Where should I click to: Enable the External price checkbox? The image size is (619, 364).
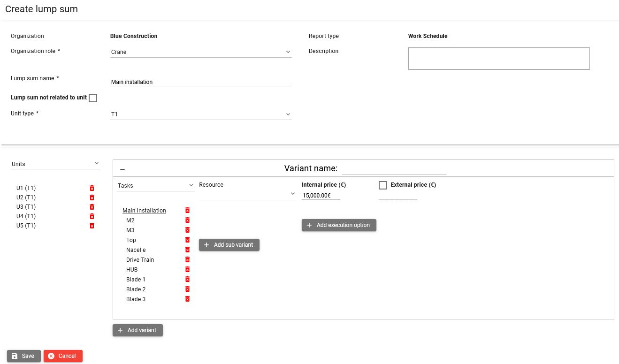coord(383,185)
